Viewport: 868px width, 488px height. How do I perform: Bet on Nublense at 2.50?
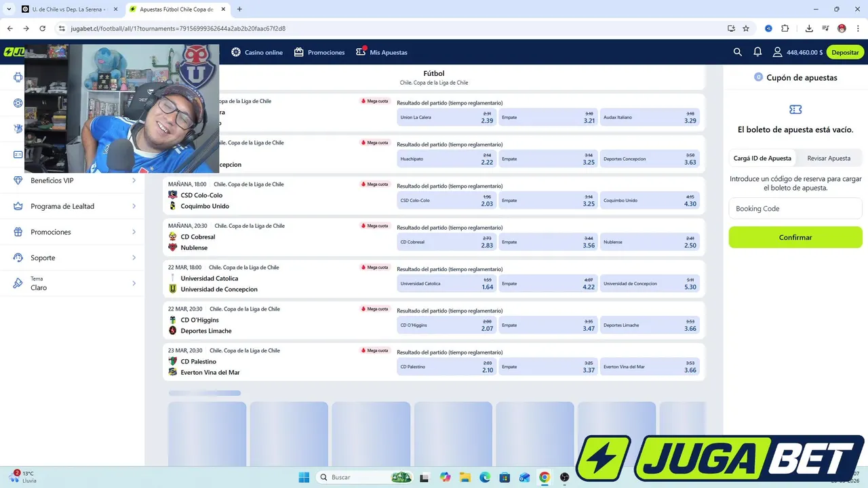[650, 242]
